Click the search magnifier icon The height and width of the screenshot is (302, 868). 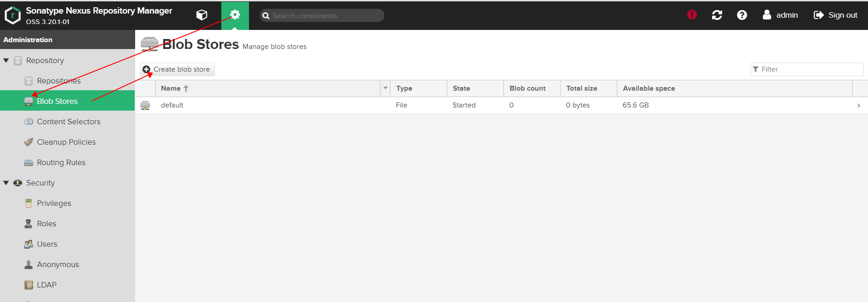[x=266, y=15]
